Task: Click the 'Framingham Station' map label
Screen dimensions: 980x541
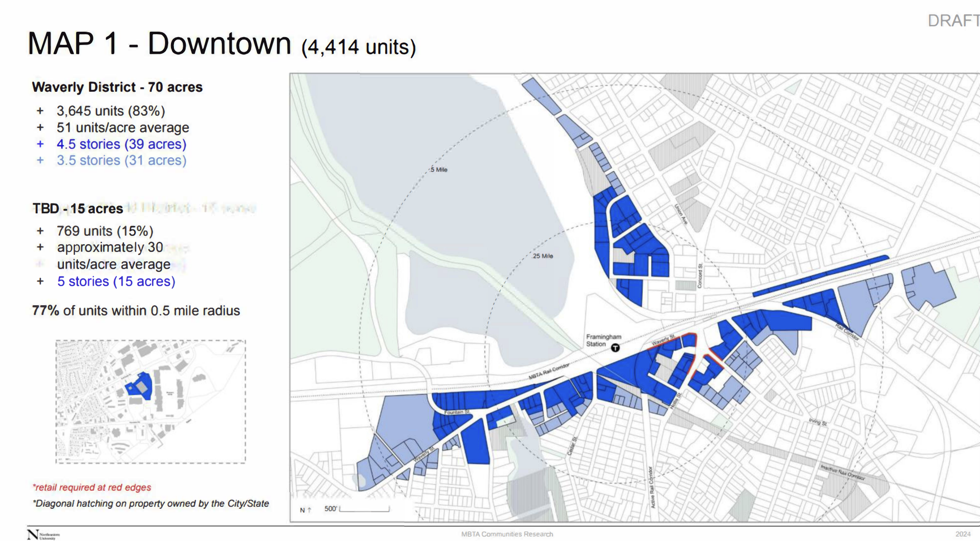Action: pyautogui.click(x=603, y=340)
